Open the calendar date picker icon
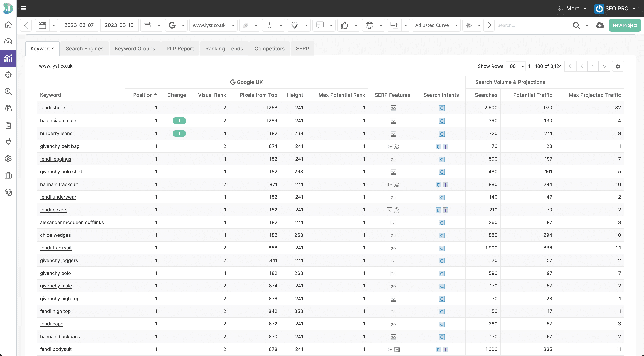The height and width of the screenshot is (356, 644). pos(42,25)
